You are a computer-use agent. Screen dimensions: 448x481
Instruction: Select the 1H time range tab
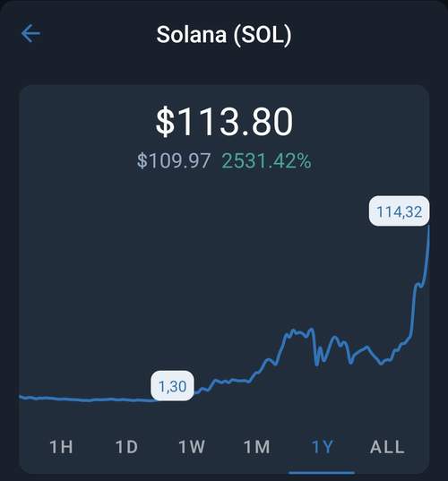click(61, 447)
